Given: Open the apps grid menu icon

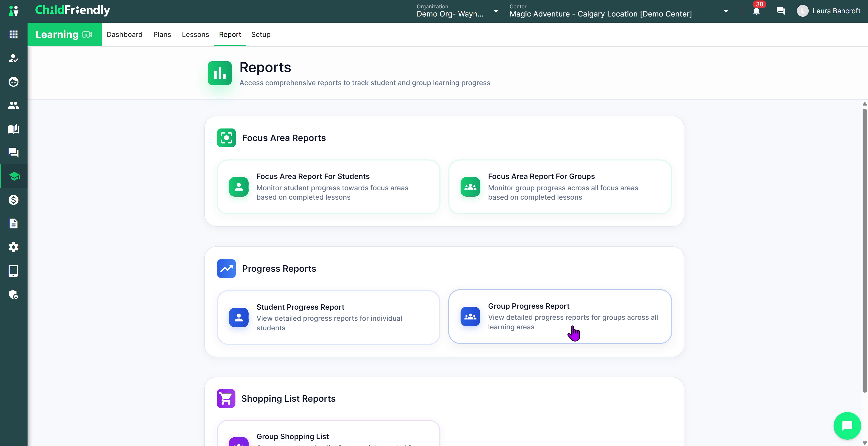Looking at the screenshot, I should click(14, 34).
